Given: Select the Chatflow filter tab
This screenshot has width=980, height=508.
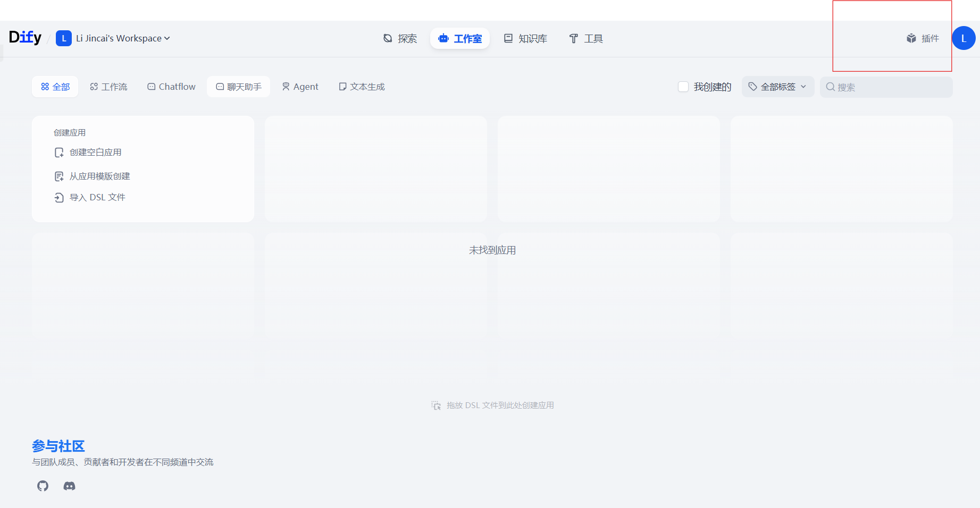Looking at the screenshot, I should pyautogui.click(x=171, y=86).
